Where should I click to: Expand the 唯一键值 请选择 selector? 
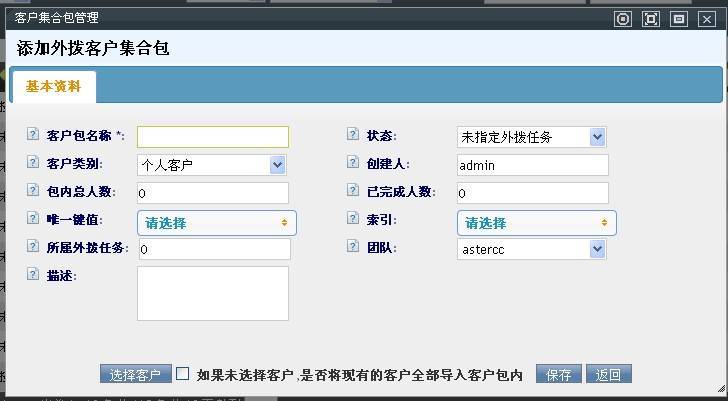tap(217, 222)
